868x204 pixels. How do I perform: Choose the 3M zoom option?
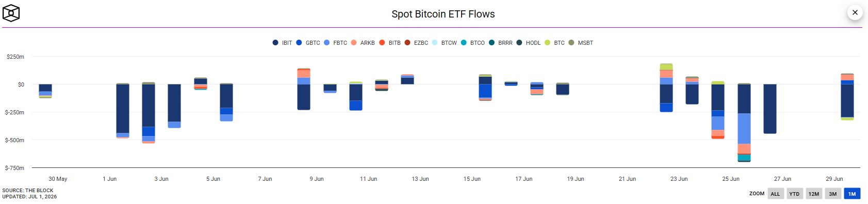(x=833, y=194)
